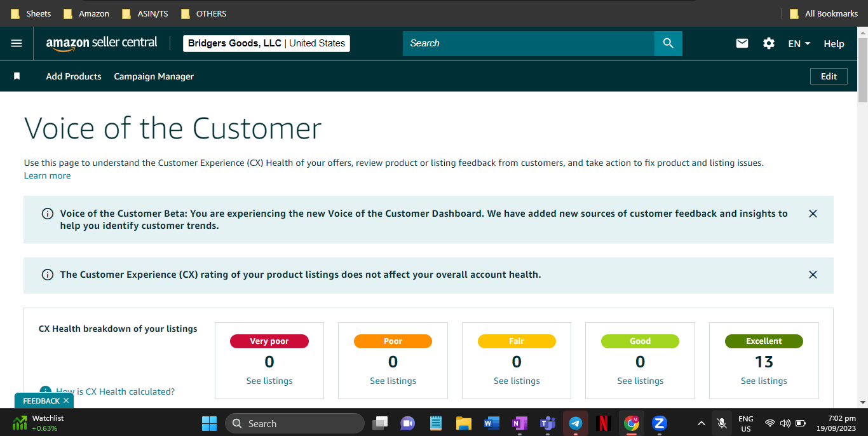The height and width of the screenshot is (436, 868).
Task: Open the All Bookmarks folder
Action: (x=824, y=13)
